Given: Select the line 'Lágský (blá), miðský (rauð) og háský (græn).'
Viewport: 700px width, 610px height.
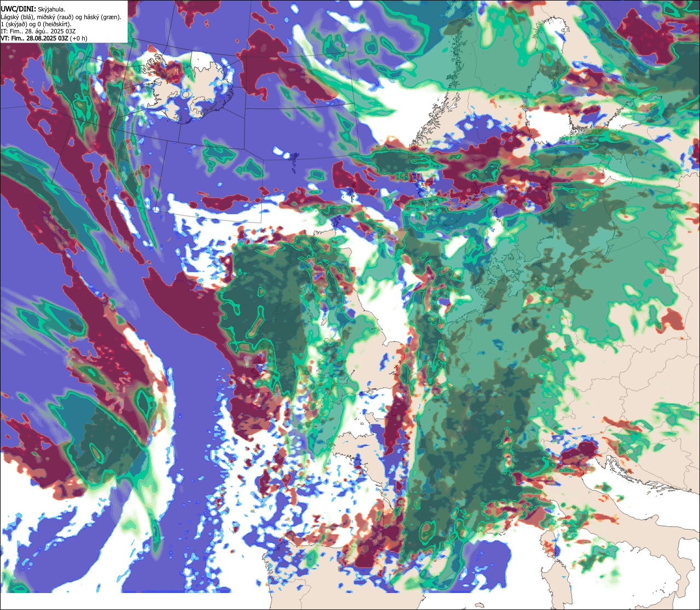Looking at the screenshot, I should point(61,16).
